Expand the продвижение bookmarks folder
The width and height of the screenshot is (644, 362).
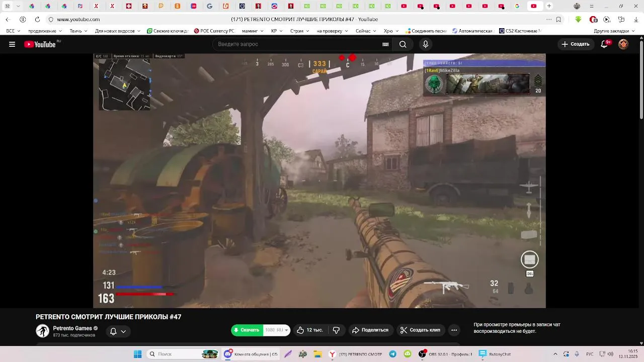(45, 31)
